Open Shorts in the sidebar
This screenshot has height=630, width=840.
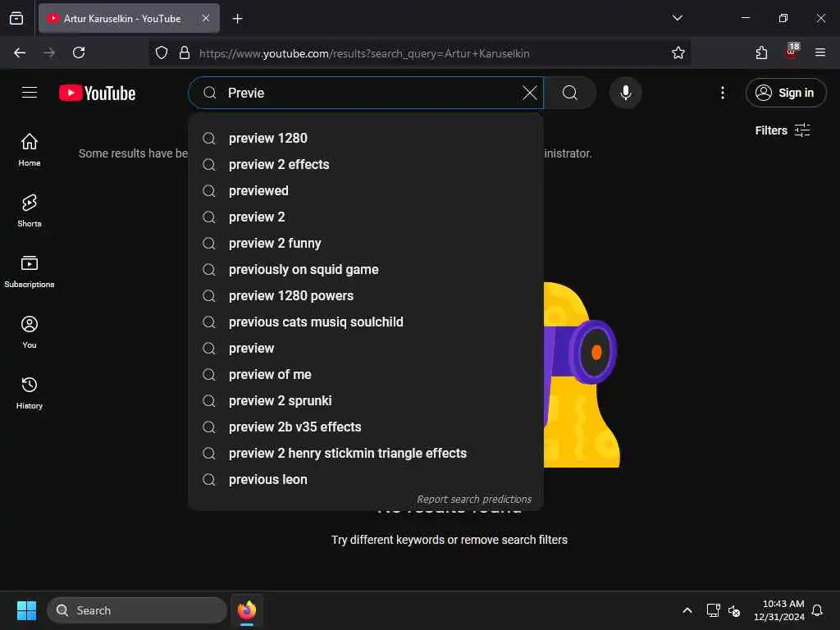(x=30, y=211)
